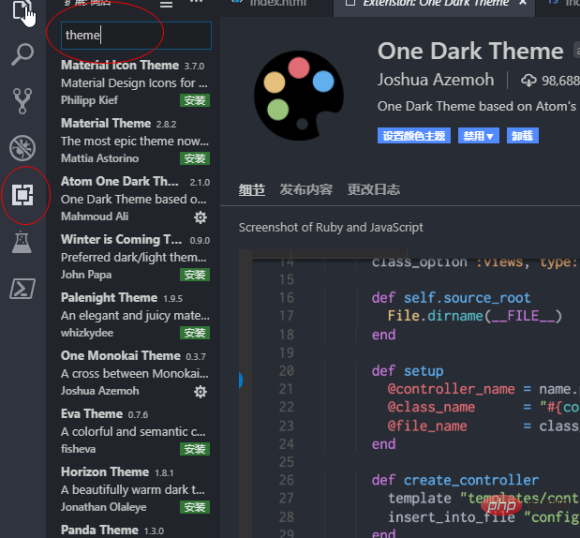Open the Search magnifier in activity bar
This screenshot has width=580, height=538.
(22, 54)
